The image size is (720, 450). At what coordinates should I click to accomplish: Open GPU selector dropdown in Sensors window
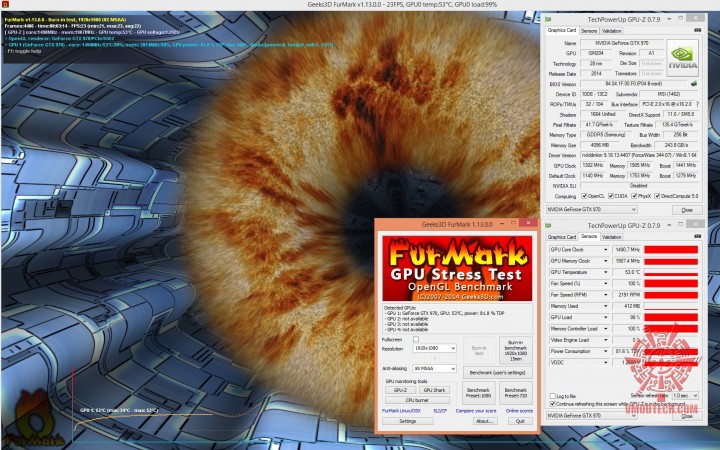[x=591, y=416]
